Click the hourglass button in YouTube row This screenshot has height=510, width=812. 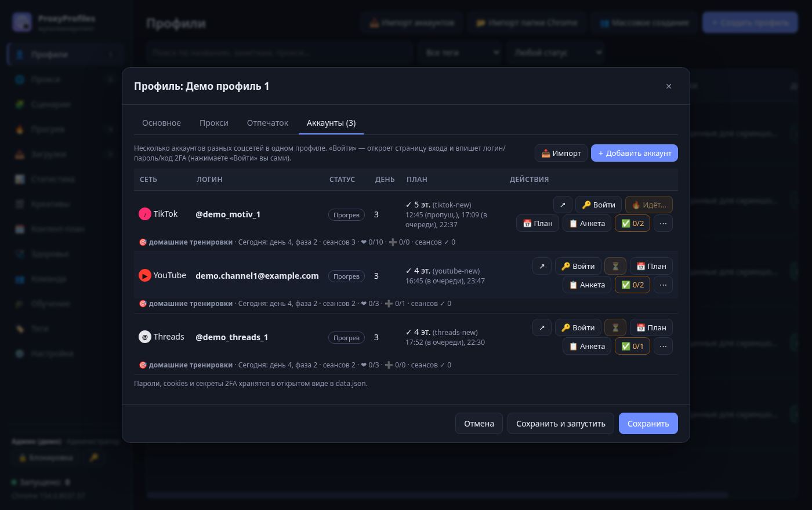coord(615,266)
